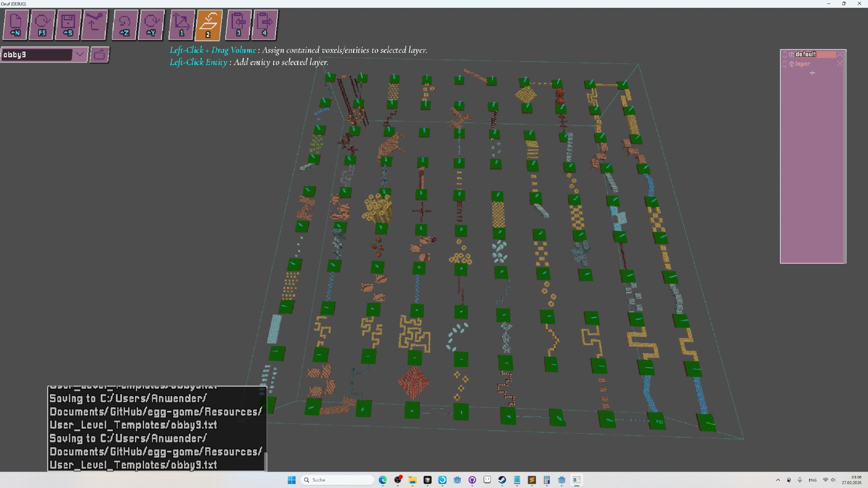Click the save floppy disk icon
Viewport: 868px width, 488px height.
(68, 24)
